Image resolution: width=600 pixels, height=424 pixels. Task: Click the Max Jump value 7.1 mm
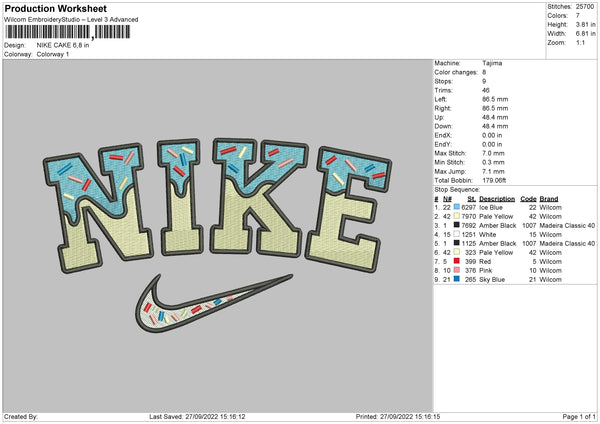(493, 171)
